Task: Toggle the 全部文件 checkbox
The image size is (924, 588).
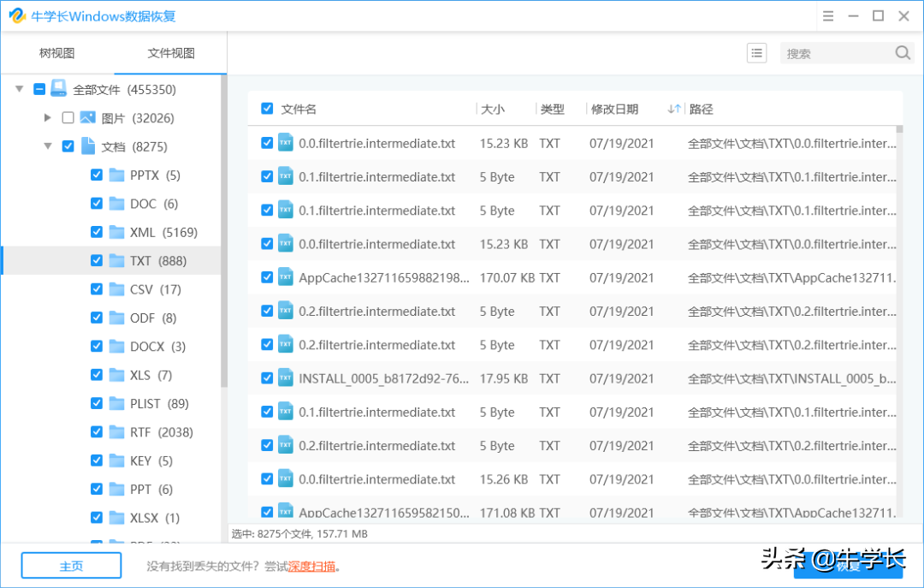Action: pyautogui.click(x=39, y=89)
